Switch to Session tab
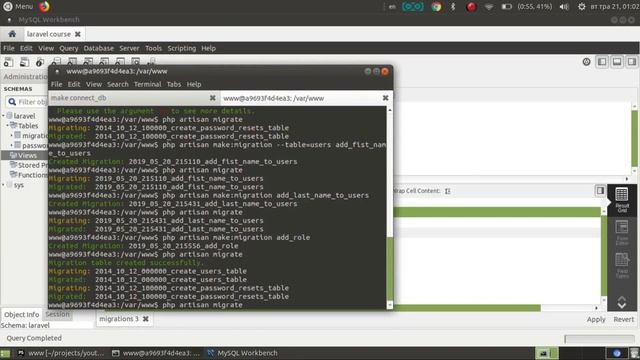This screenshot has width=640, height=360. point(57,314)
